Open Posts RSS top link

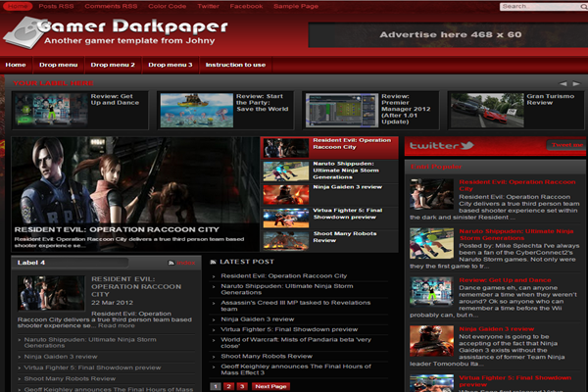pos(56,6)
